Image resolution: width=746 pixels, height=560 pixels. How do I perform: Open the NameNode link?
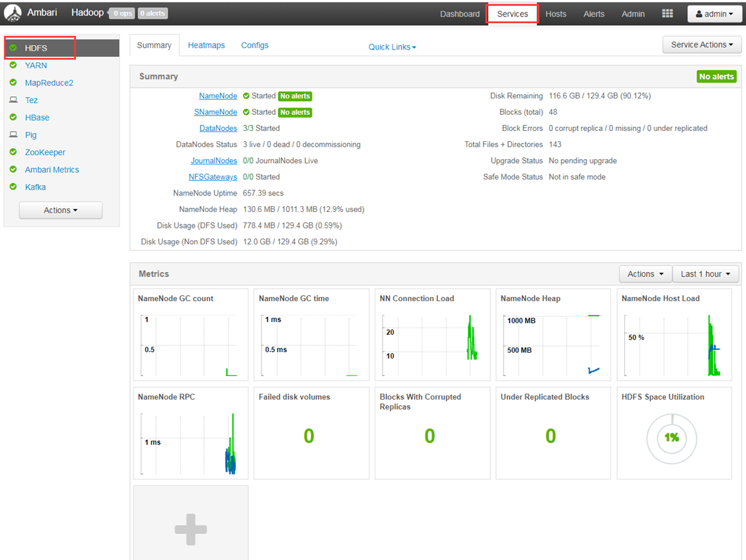pyautogui.click(x=218, y=96)
